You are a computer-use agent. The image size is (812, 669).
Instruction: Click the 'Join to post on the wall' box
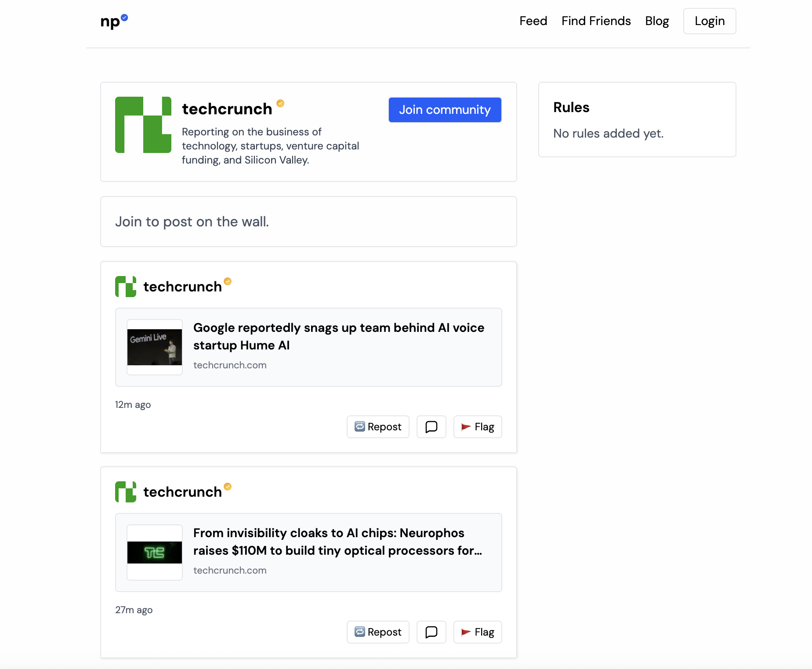tap(308, 222)
